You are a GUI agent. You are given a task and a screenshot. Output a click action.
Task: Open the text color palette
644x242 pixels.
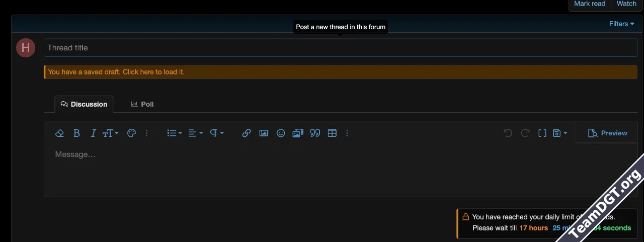(x=131, y=133)
